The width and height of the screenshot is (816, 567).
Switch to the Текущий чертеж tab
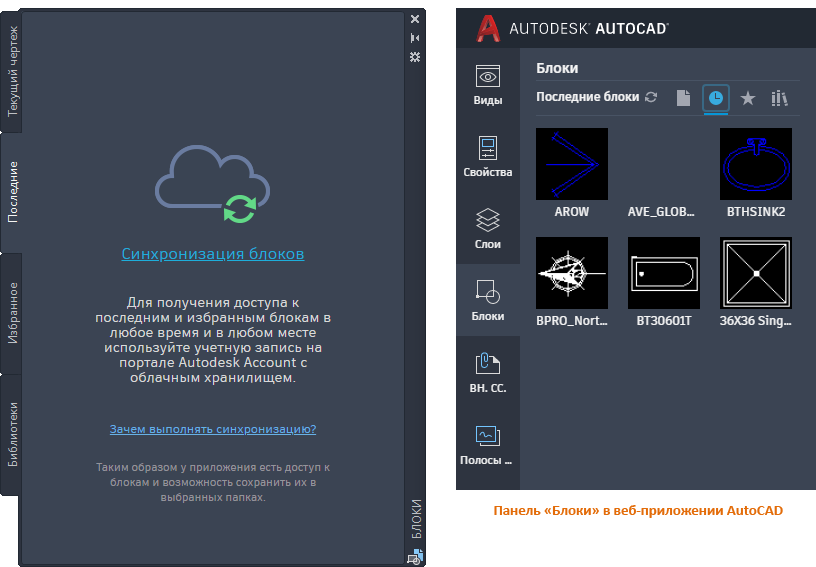coord(12,71)
